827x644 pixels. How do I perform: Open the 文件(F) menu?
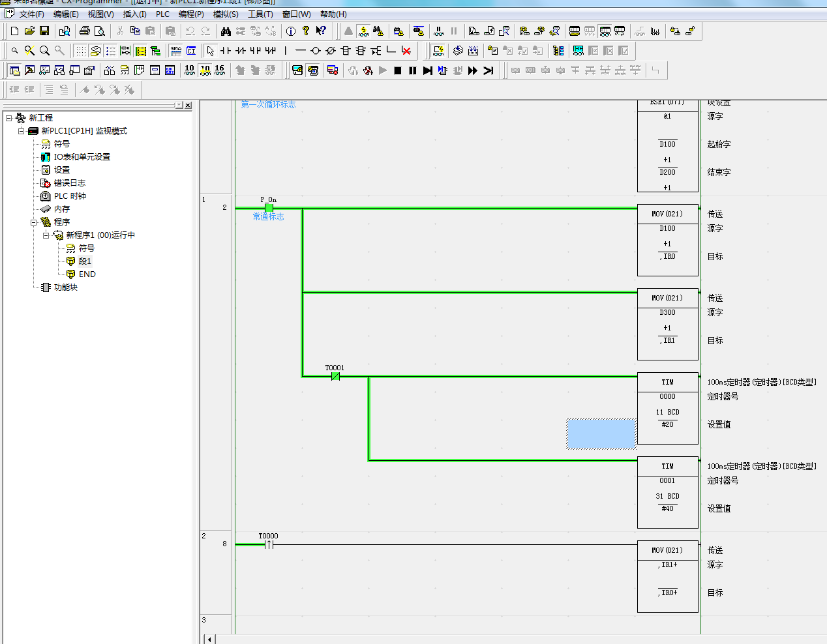pos(31,14)
